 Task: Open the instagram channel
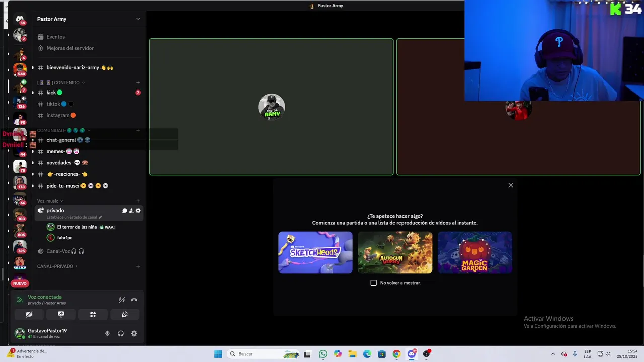[x=89, y=115]
